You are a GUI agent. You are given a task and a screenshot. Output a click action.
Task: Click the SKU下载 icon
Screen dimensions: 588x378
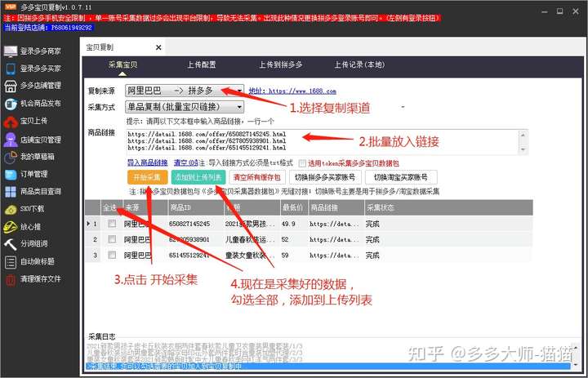click(11, 209)
